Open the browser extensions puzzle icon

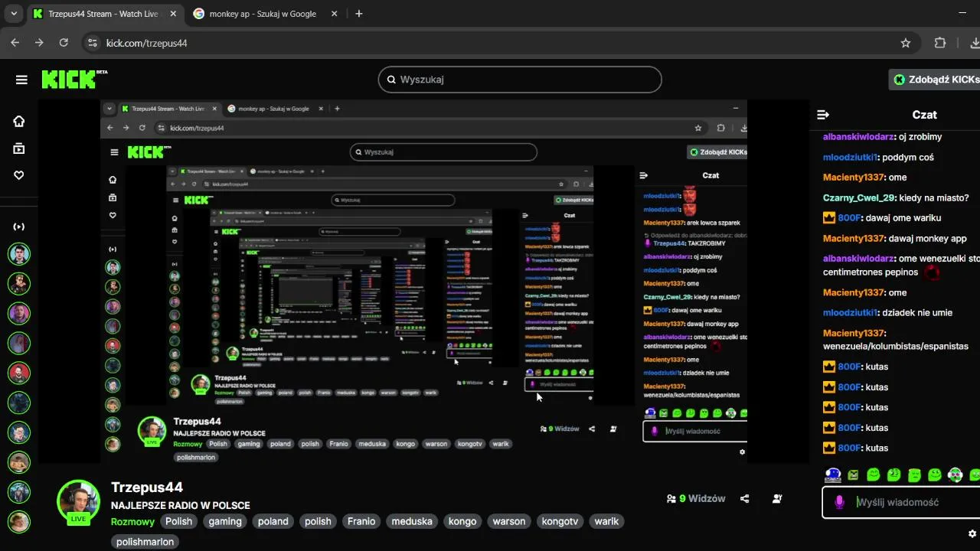(x=940, y=43)
